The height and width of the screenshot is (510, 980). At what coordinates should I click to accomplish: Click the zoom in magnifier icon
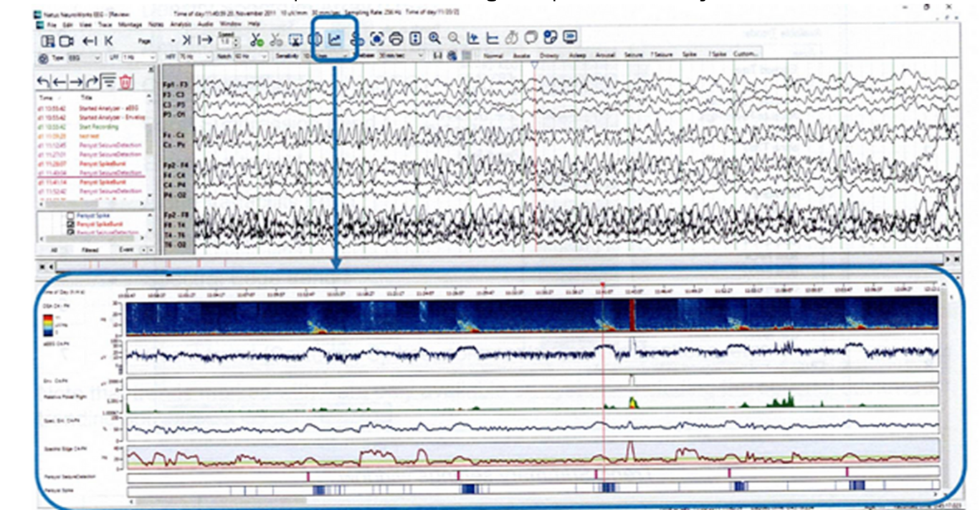pos(434,39)
